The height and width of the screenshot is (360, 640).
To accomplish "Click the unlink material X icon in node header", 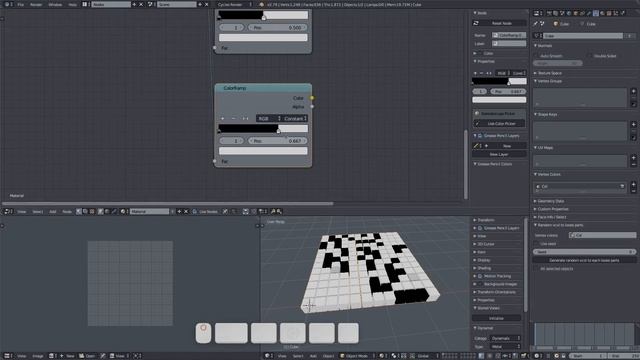I will (x=186, y=211).
